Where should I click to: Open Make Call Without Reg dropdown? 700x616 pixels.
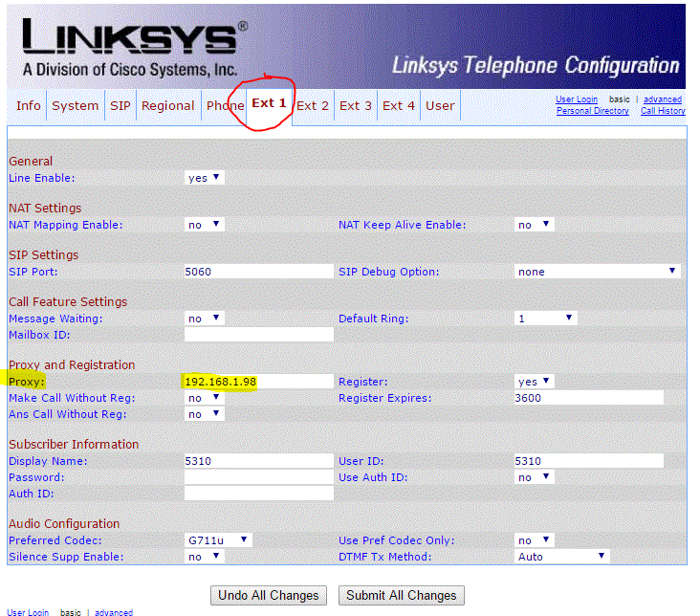click(204, 398)
